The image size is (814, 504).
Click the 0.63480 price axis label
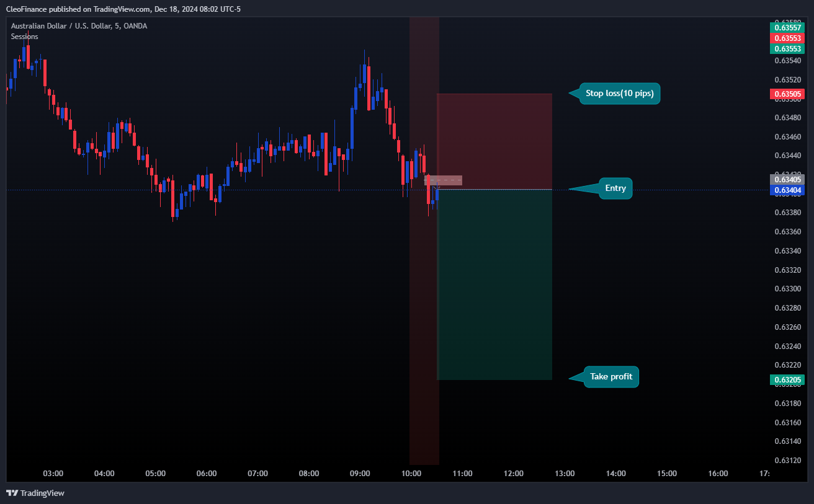(x=787, y=118)
